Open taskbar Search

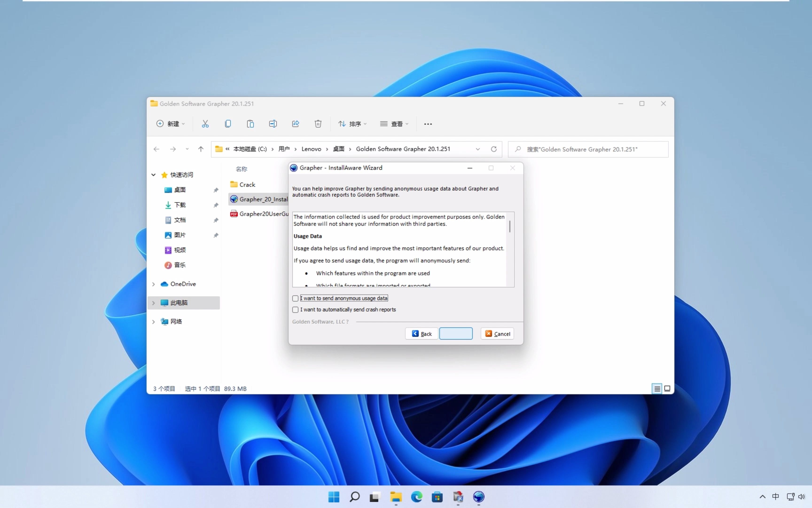click(354, 496)
